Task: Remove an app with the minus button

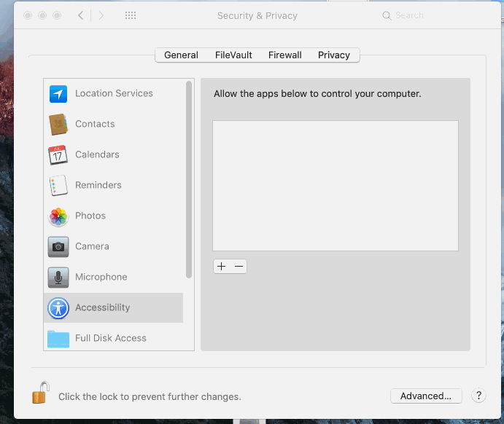Action: tap(239, 267)
